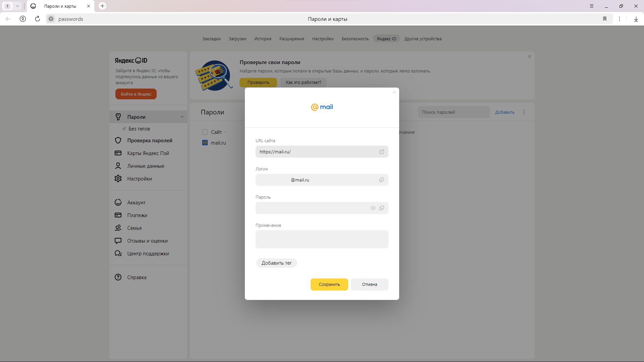Open the История tab
This screenshot has height=362, width=644.
tap(263, 39)
